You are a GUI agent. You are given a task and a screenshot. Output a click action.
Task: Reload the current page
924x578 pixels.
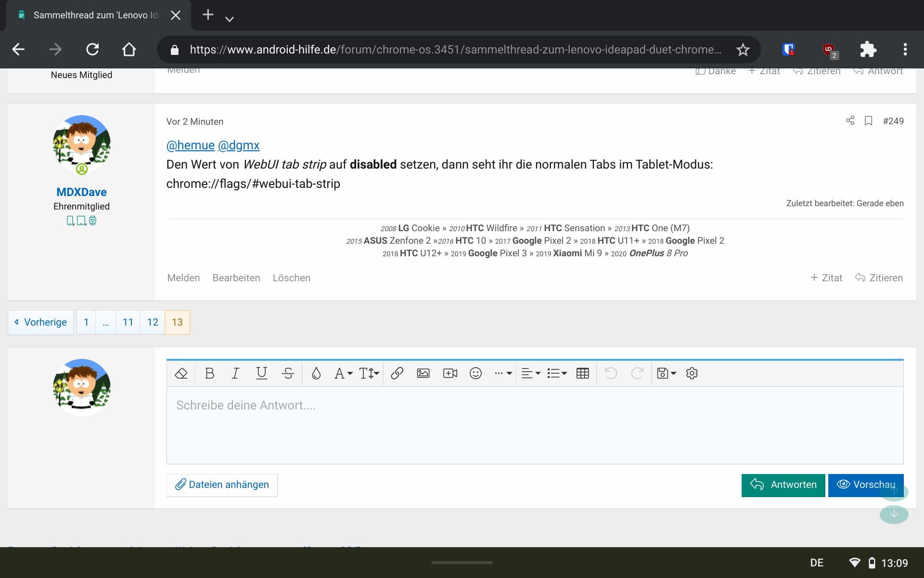click(x=92, y=49)
